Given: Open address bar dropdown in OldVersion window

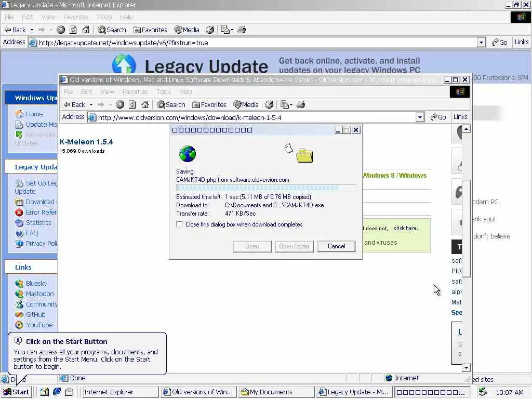Looking at the screenshot, I should coord(420,117).
